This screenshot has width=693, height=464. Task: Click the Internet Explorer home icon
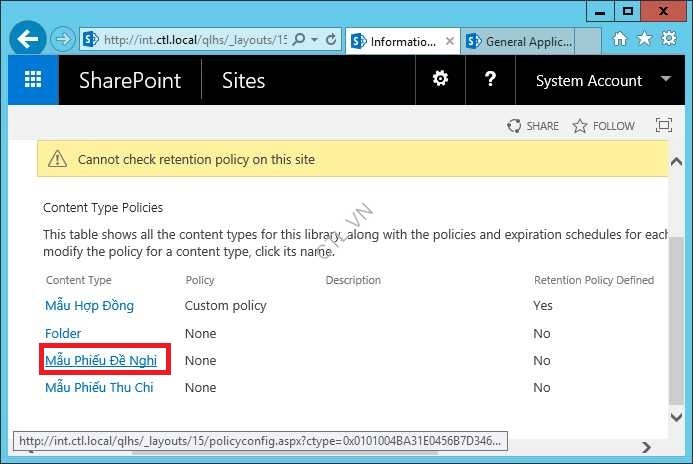(x=620, y=39)
